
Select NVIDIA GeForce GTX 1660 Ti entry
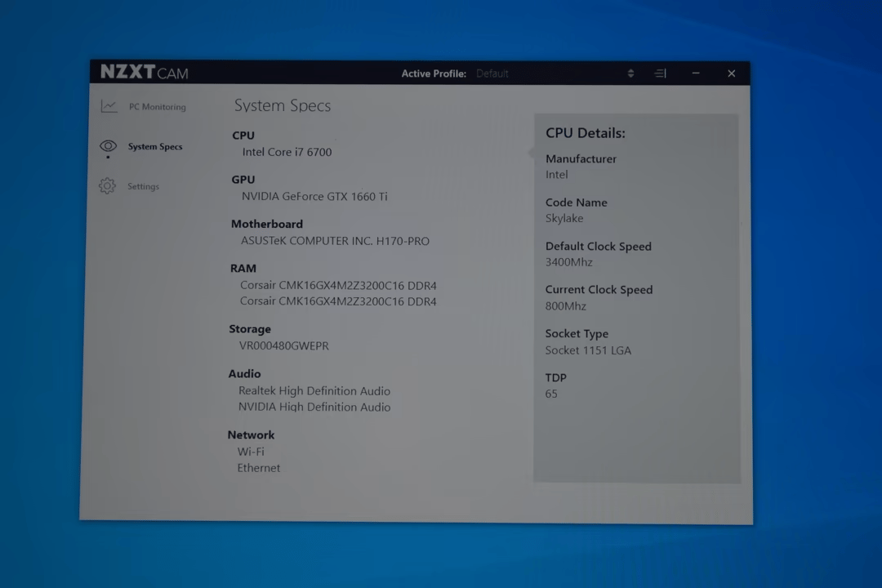(314, 196)
